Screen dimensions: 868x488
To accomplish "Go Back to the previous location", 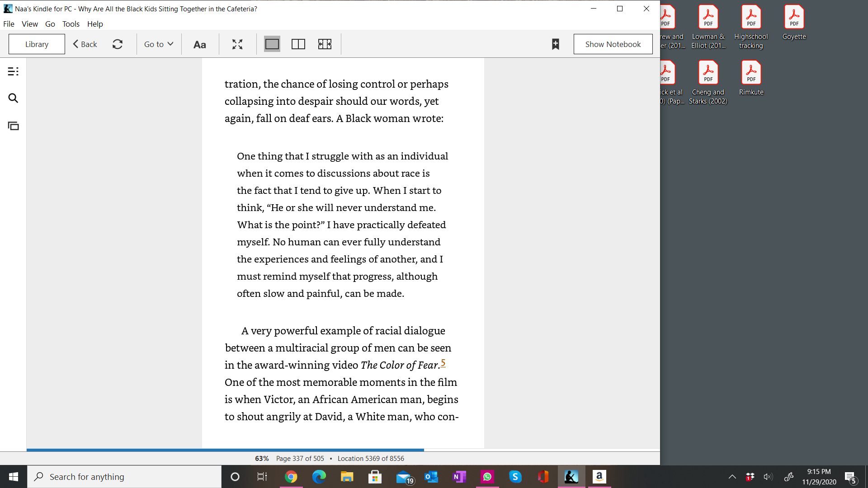I will [x=85, y=44].
